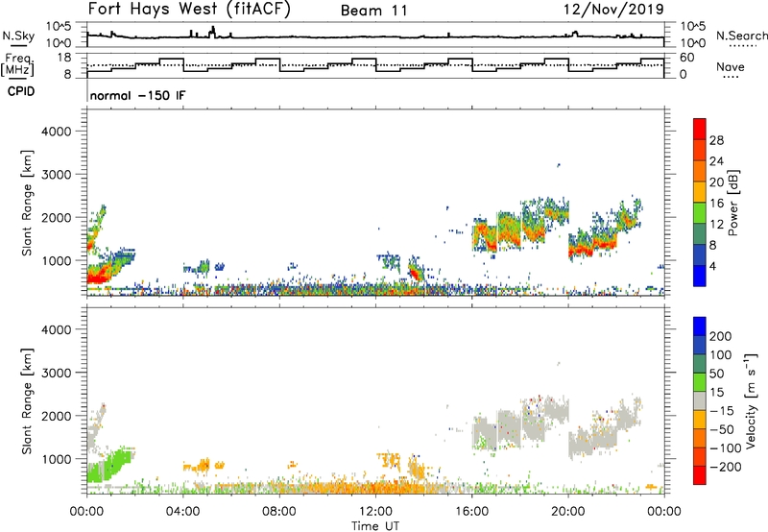This screenshot has height=532, width=768.
Task: Click the plot title 'Fort Hays West (fitACF)'
Action: (x=189, y=10)
